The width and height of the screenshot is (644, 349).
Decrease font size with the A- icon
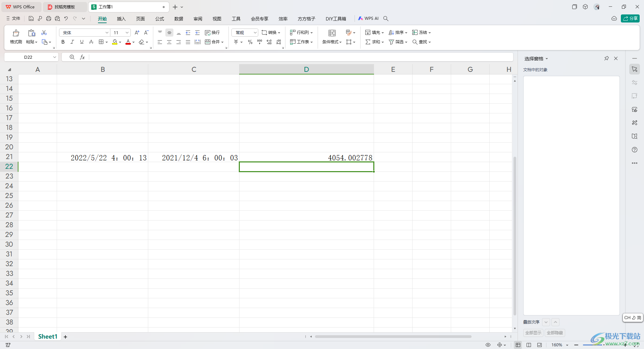point(146,33)
